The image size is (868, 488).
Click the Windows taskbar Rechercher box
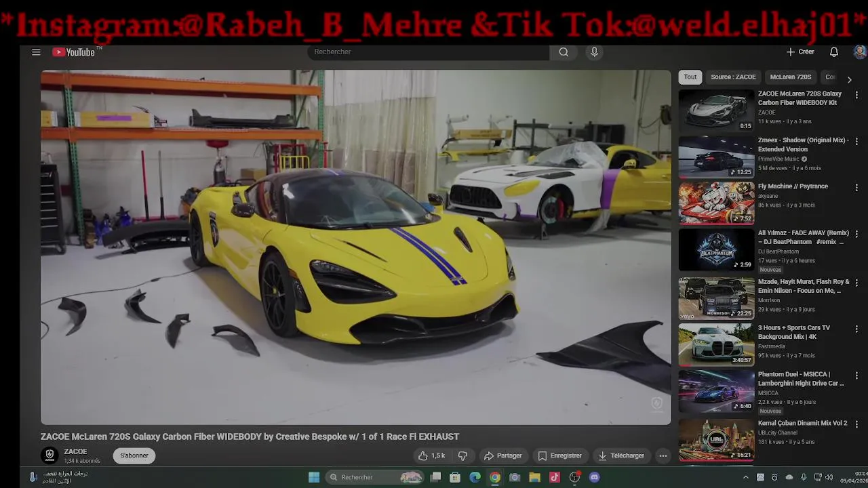coord(374,477)
